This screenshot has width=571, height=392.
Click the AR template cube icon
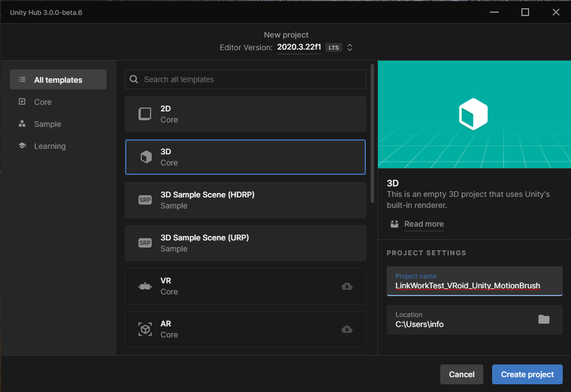point(145,329)
